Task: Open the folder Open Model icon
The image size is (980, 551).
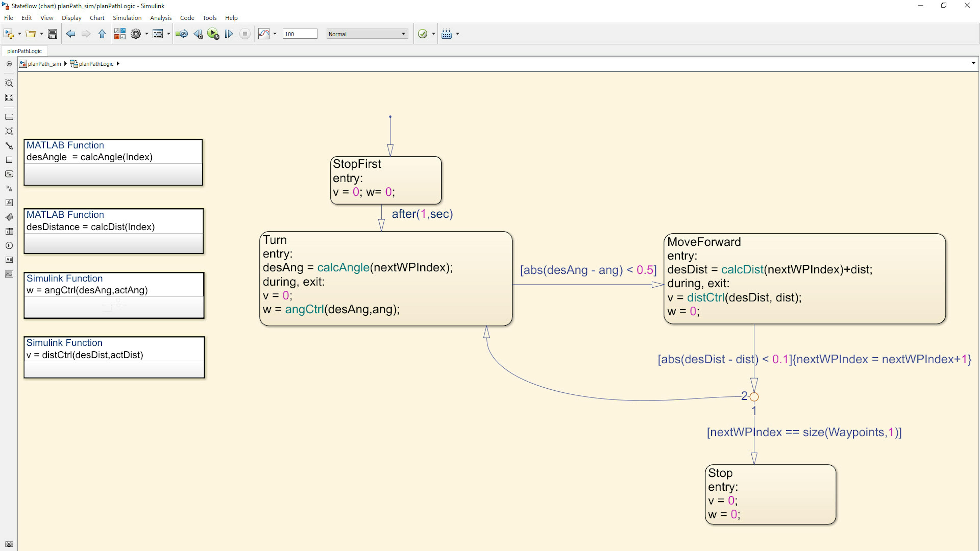Action: (x=30, y=34)
